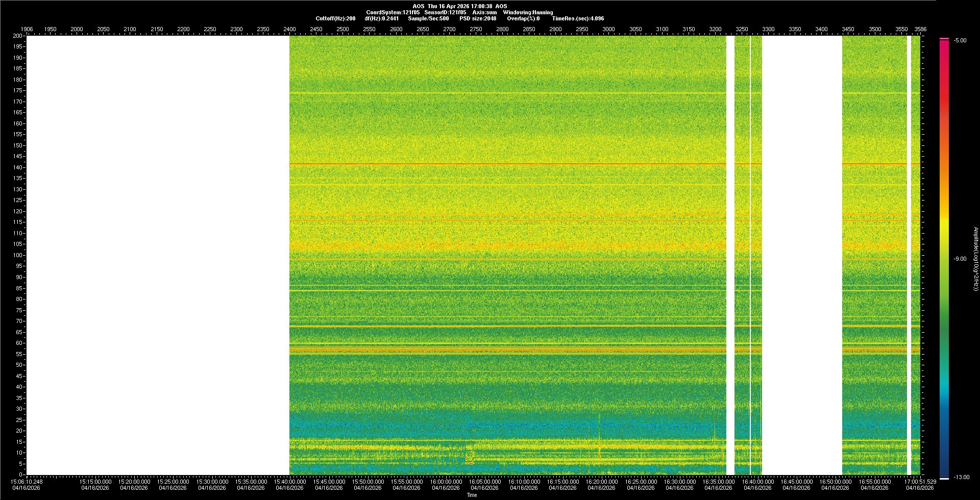Click the -9.00 colorbar scale label
This screenshot has height=500, width=980.
[x=960, y=259]
